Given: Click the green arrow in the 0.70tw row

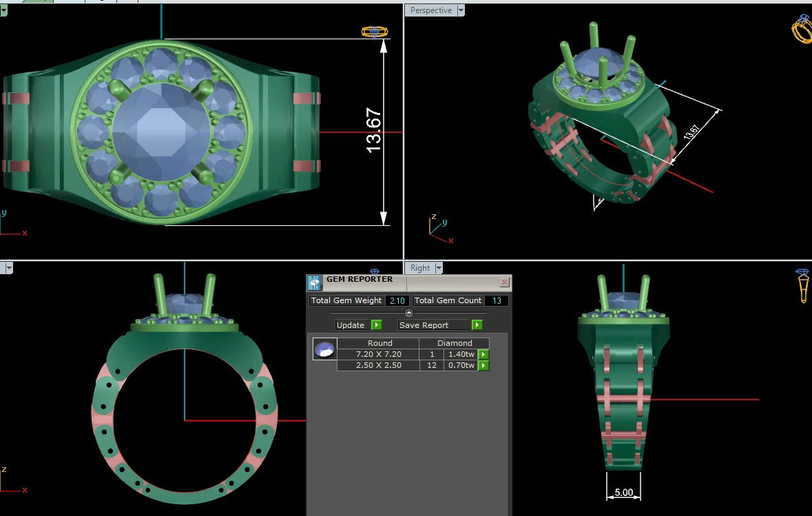Looking at the screenshot, I should coord(483,365).
